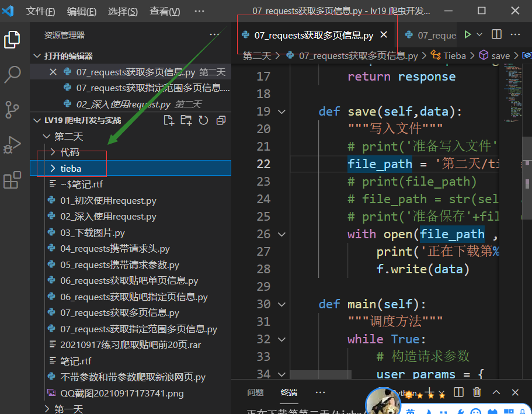Screen dimensions: 532x414
Task: Split the terminal panel
Action: tap(458, 392)
